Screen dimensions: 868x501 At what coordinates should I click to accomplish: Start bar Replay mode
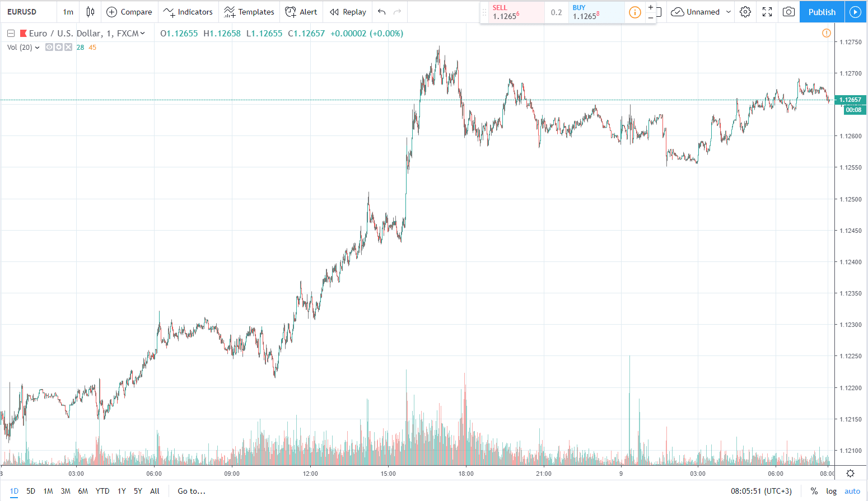(x=348, y=12)
